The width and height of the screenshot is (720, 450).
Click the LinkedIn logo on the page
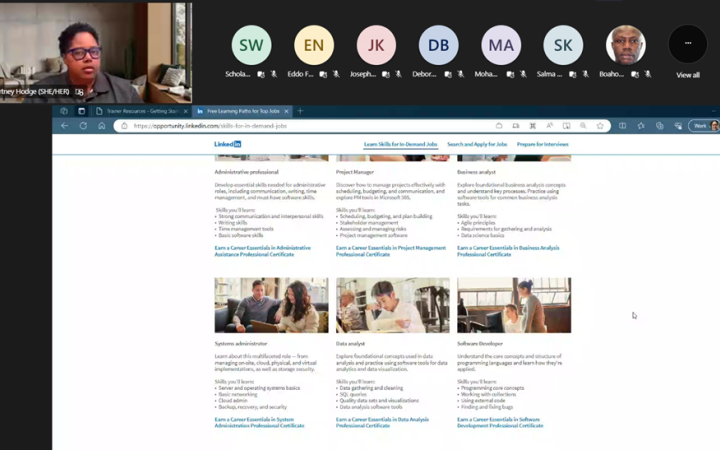click(227, 145)
